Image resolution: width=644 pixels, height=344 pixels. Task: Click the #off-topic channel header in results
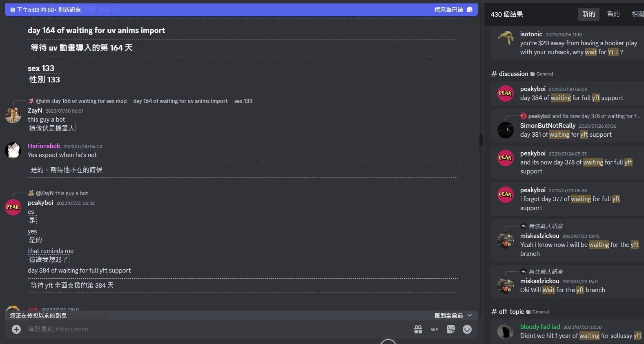tap(511, 312)
